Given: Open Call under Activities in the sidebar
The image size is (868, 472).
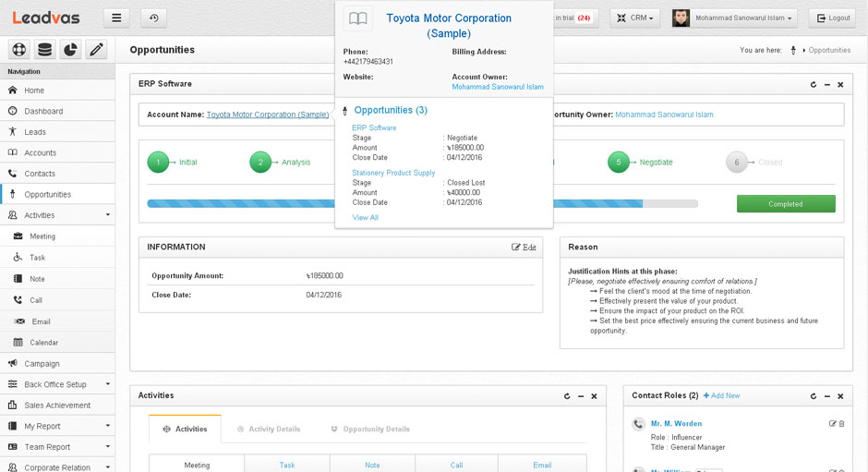Looking at the screenshot, I should (57, 299).
